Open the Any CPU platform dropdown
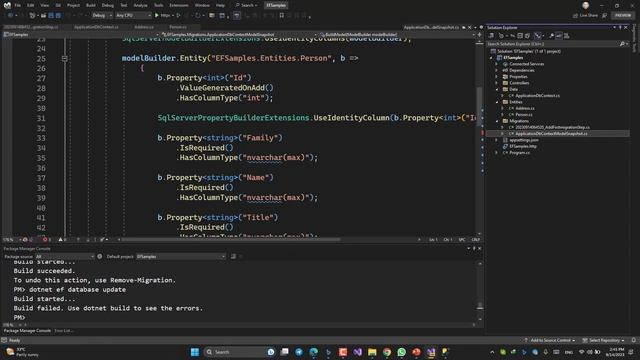 pos(133,16)
